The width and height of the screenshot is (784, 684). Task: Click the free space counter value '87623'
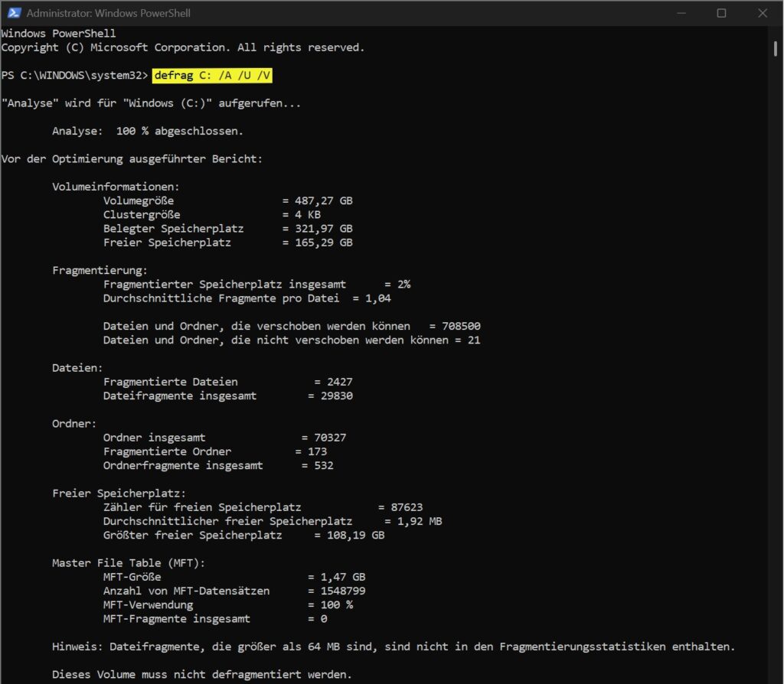click(407, 507)
